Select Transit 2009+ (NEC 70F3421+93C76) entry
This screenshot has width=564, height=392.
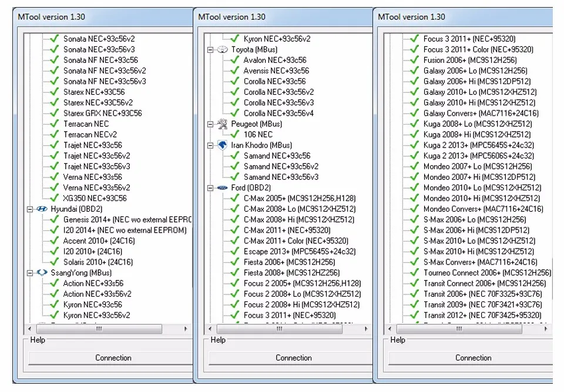point(483,304)
